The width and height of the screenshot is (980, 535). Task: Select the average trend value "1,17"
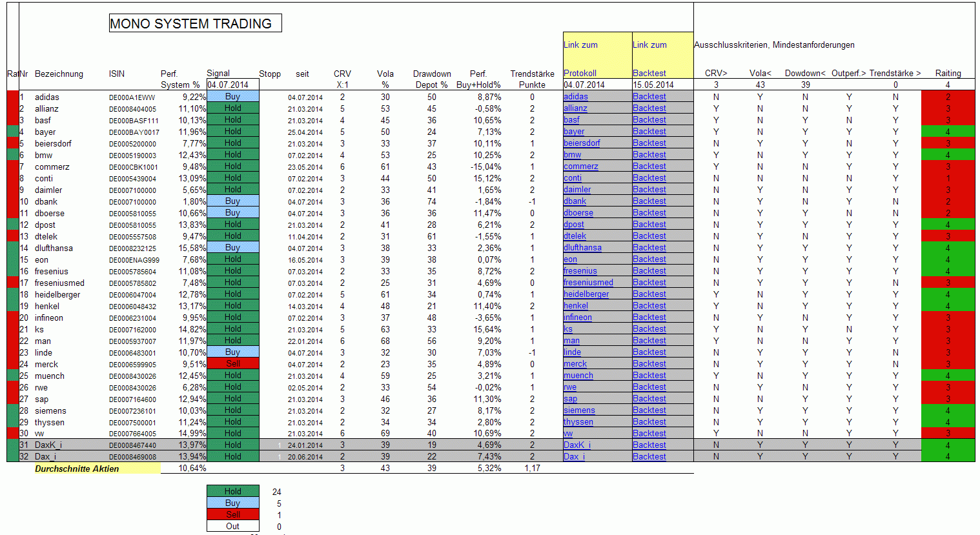(532, 469)
